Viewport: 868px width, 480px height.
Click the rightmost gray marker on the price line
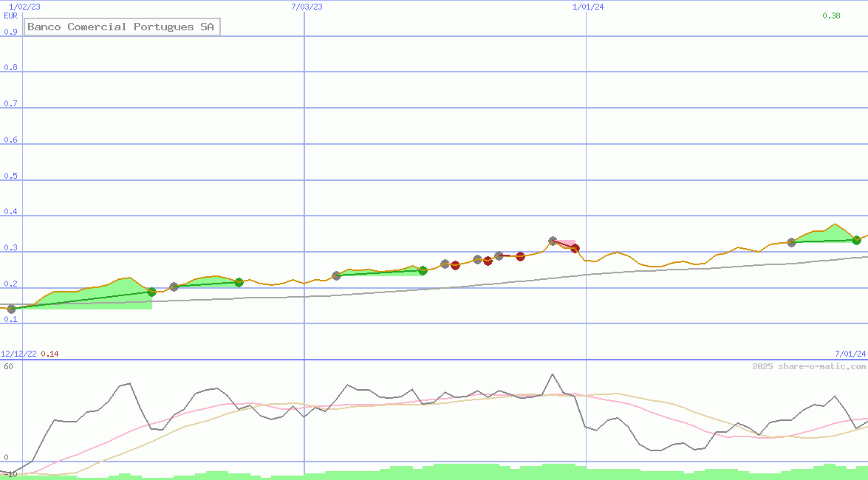tap(791, 242)
